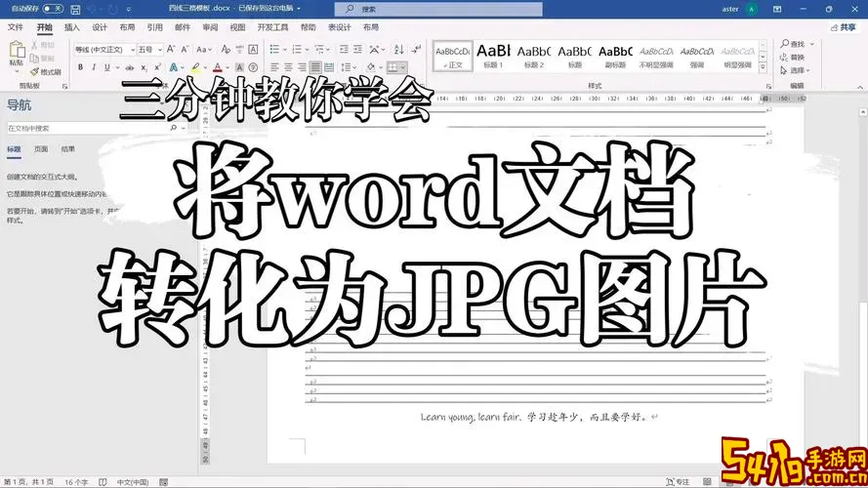Toggle superscript x² formatting
The height and width of the screenshot is (488, 868).
pyautogui.click(x=157, y=67)
